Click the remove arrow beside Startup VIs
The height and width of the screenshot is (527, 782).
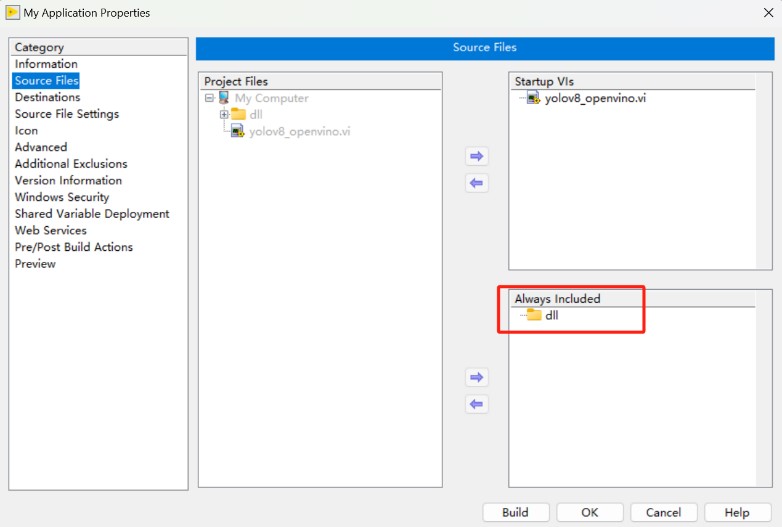tap(477, 183)
